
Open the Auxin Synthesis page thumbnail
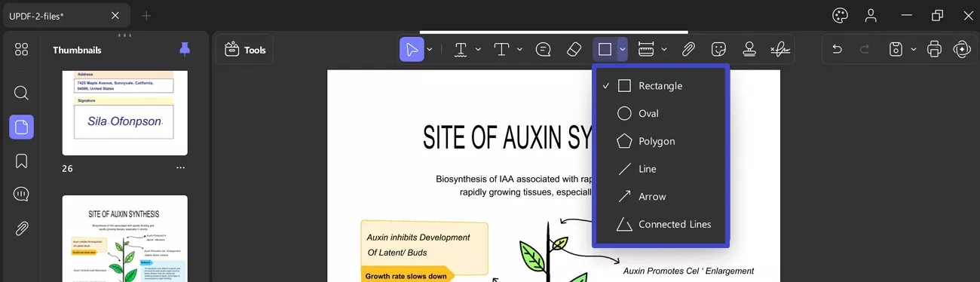tap(125, 238)
